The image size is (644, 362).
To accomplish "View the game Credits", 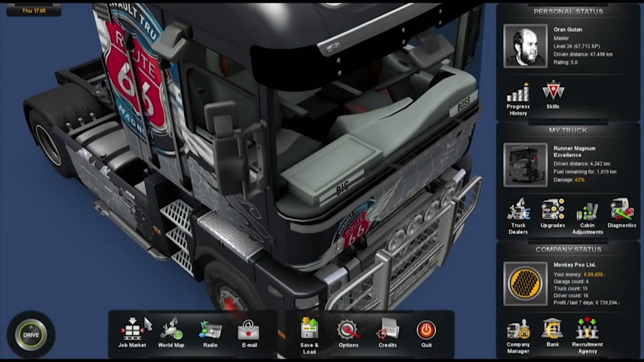I will pyautogui.click(x=387, y=332).
